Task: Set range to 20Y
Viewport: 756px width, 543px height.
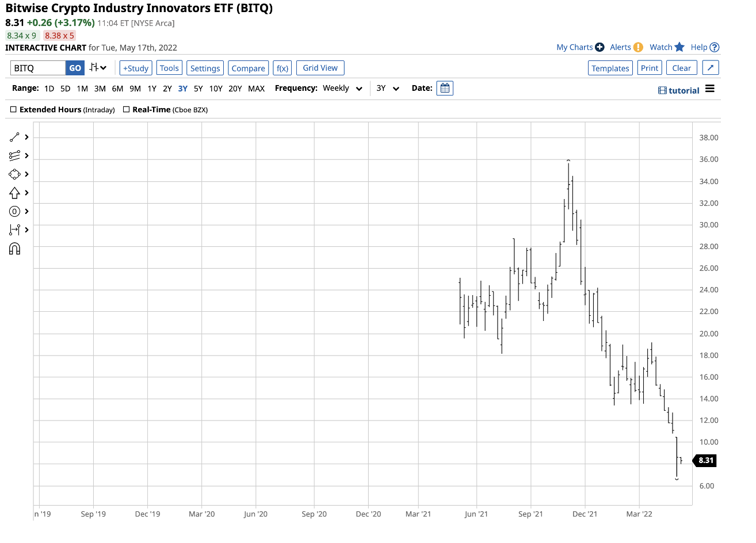Action: coord(235,89)
